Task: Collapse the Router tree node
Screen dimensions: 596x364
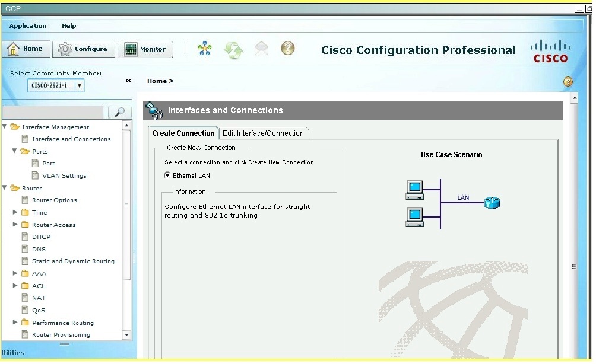Action: [5, 187]
